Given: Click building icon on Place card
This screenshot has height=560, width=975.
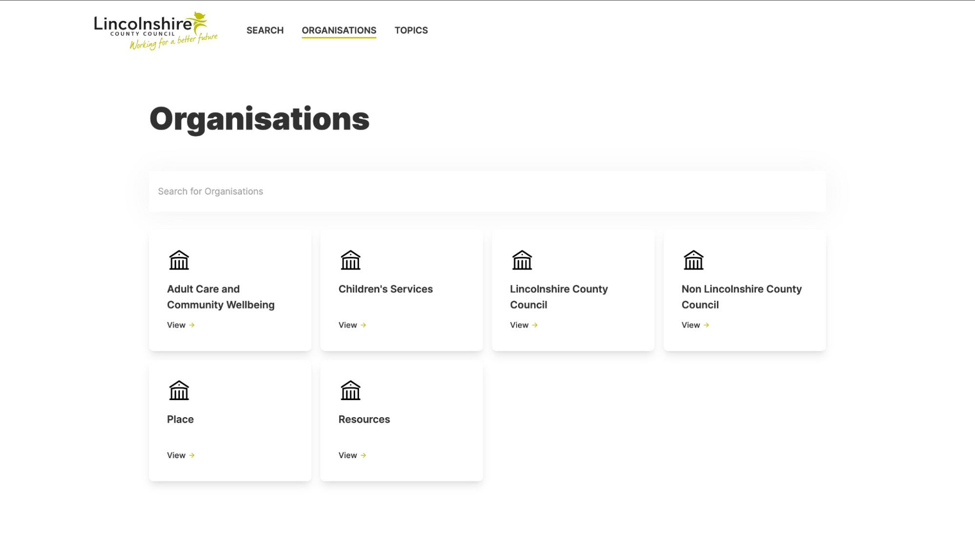Looking at the screenshot, I should pyautogui.click(x=179, y=390).
